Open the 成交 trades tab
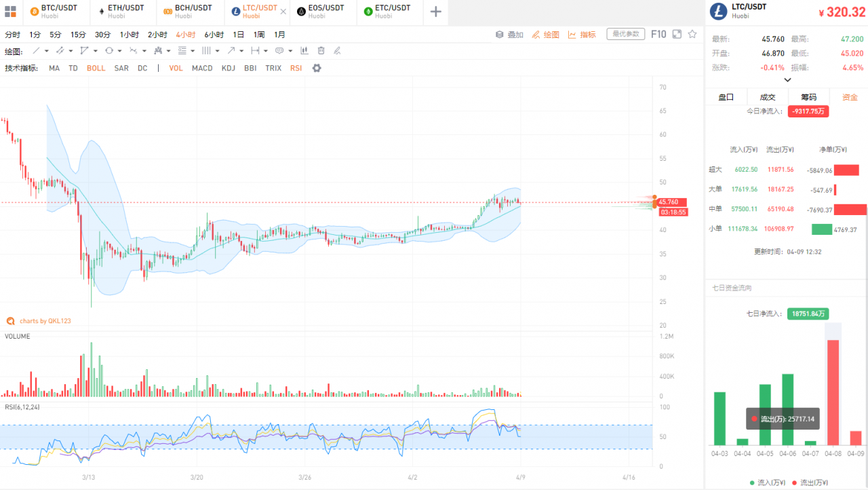The image size is (868, 490). pyautogui.click(x=767, y=97)
